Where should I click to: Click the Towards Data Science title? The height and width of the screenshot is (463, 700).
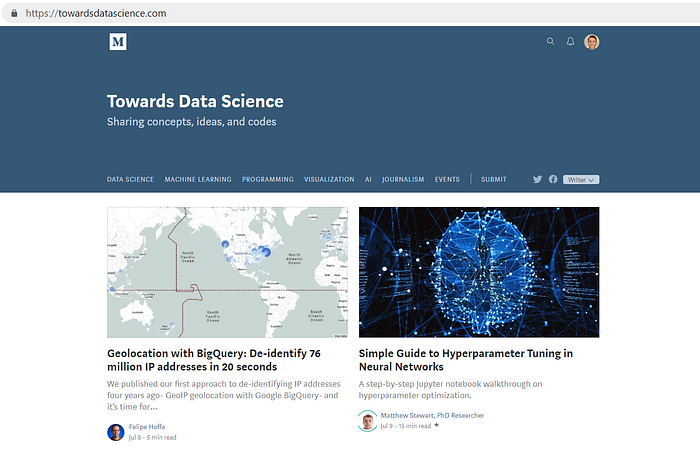pos(195,101)
